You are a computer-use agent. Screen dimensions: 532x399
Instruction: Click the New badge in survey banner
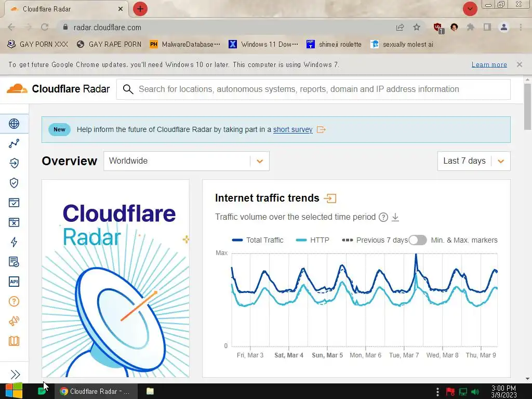[59, 129]
